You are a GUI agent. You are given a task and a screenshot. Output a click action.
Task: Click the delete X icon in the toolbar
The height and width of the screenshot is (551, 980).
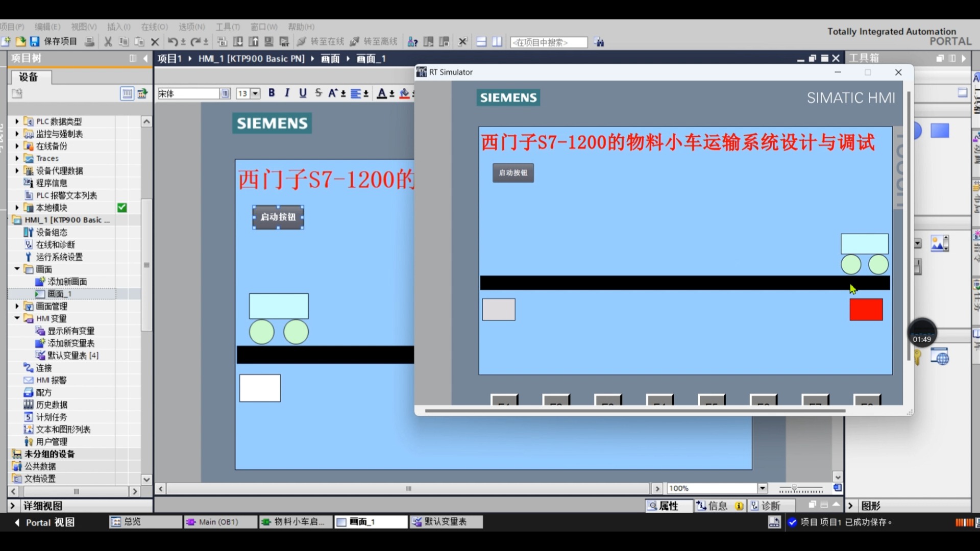pyautogui.click(x=155, y=42)
